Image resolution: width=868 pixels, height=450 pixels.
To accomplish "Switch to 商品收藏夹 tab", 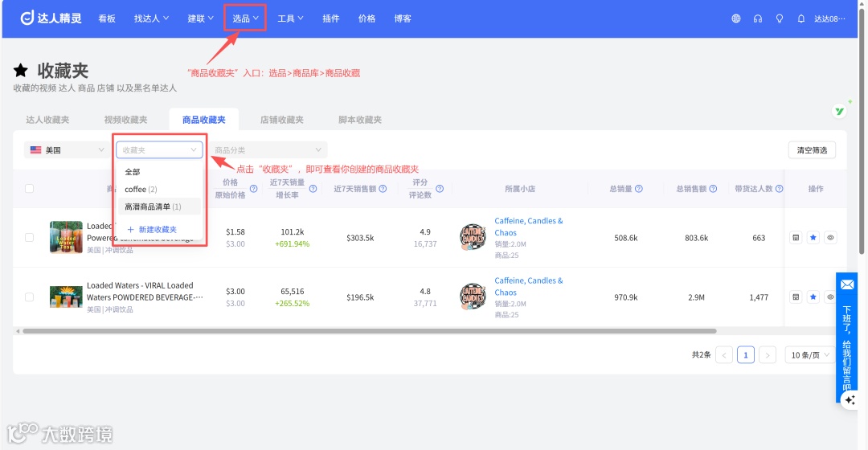I will click(x=203, y=120).
